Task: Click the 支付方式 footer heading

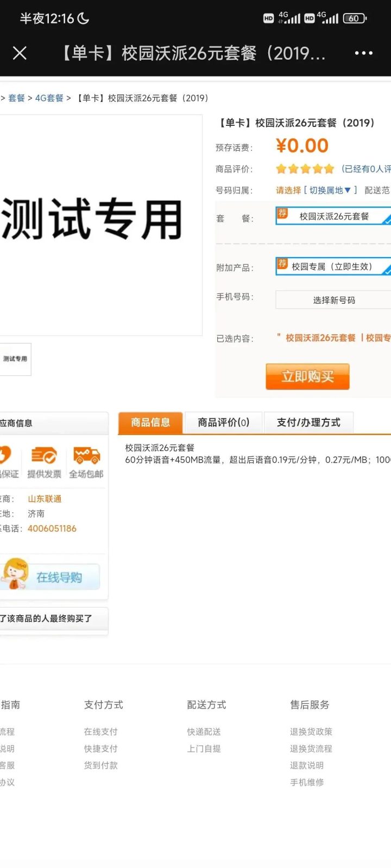Action: pos(103,705)
